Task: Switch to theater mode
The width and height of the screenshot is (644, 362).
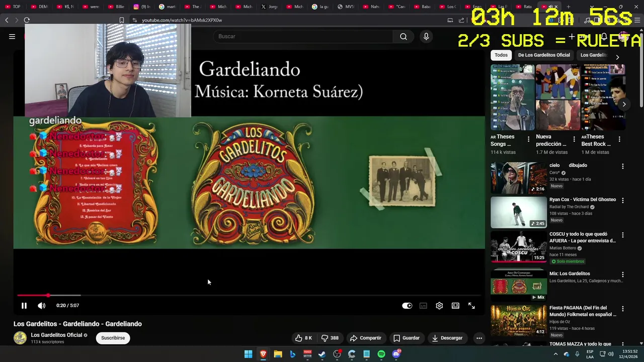Action: (x=455, y=306)
